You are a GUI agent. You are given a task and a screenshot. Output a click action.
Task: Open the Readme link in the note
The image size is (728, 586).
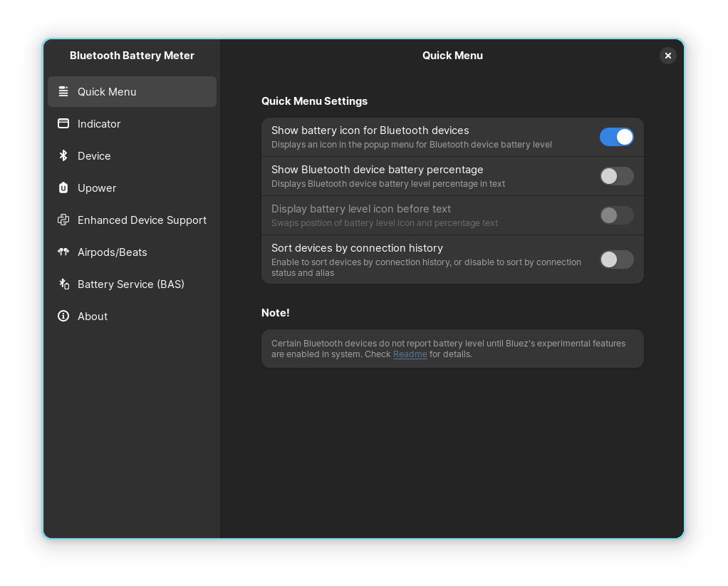coord(410,354)
